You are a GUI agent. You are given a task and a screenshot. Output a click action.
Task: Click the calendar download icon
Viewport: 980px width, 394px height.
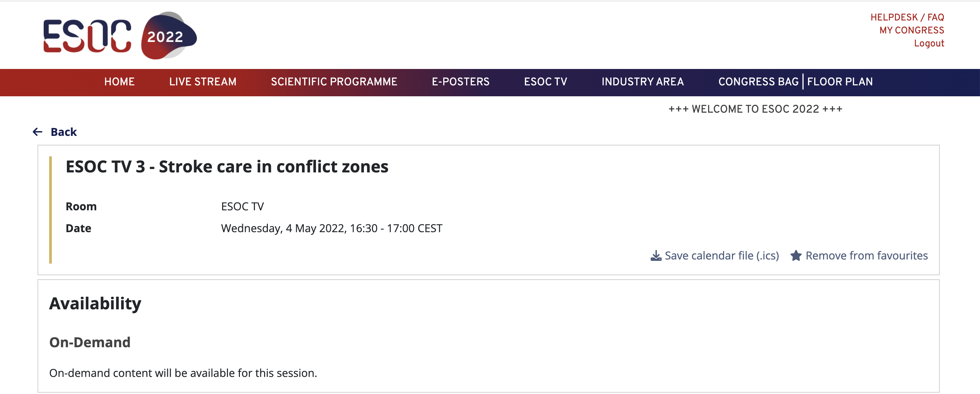655,255
